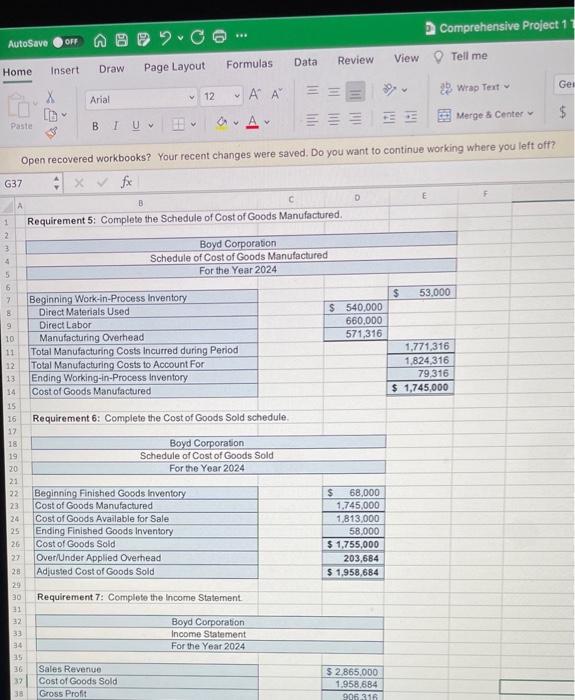575x700 pixels.
Task: Select the Over/Under Applied Overhead 203,684 cell
Action: point(353,558)
